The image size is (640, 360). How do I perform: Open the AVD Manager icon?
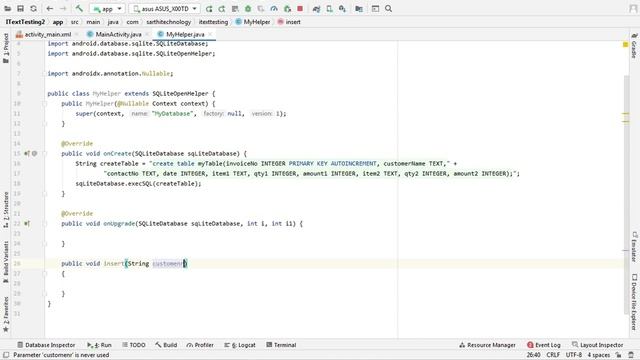tap(329, 9)
